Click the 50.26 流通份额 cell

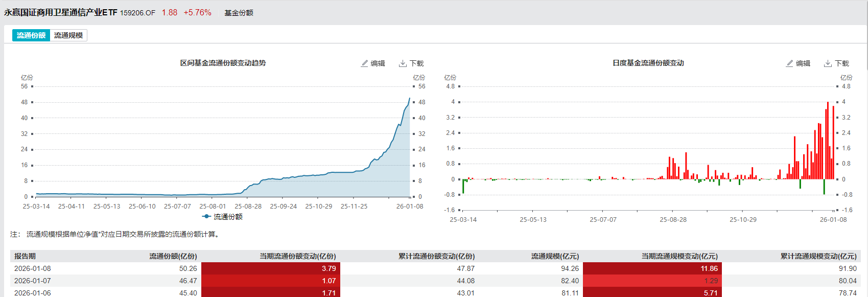[188, 268]
